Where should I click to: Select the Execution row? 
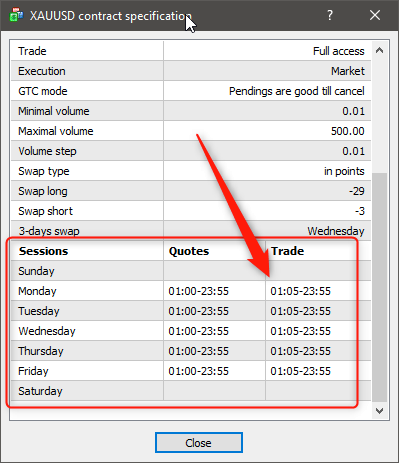(191, 71)
